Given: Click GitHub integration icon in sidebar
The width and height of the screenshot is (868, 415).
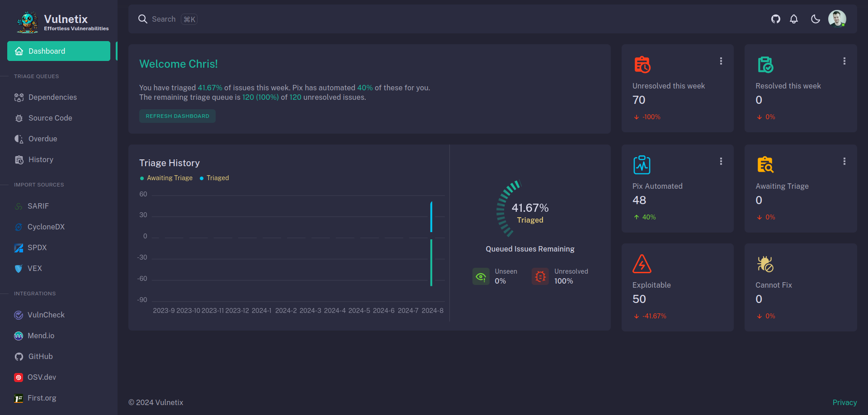Looking at the screenshot, I should point(19,357).
